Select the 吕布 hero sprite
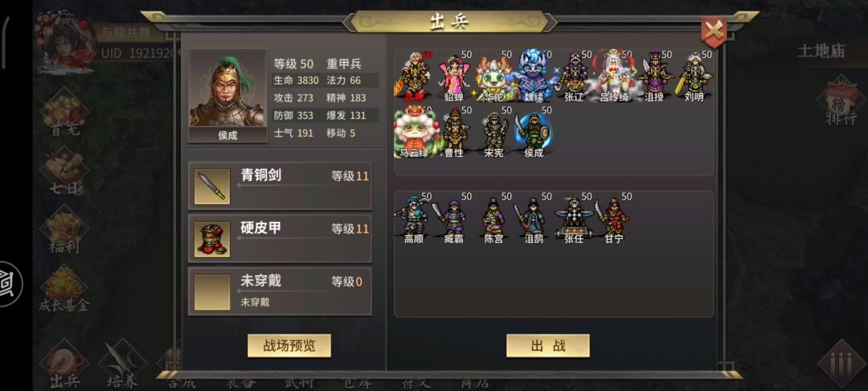The width and height of the screenshot is (868, 391). [414, 76]
